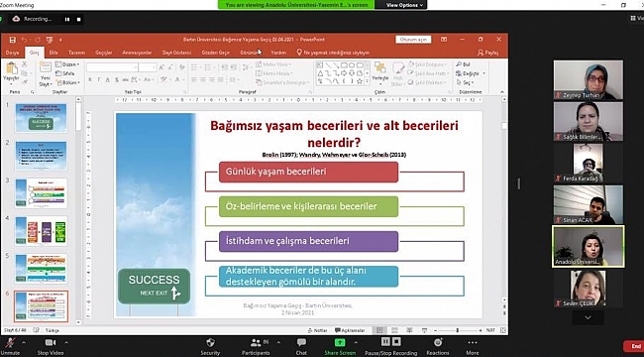Viewport: 644px width, 357px height.
Task: Open the font size combo box
Action: [x=148, y=67]
